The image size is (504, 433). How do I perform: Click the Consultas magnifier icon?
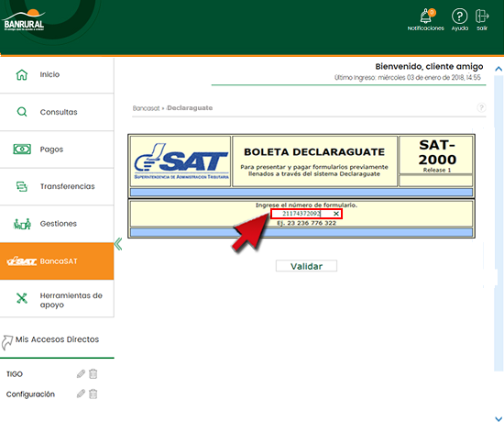pos(22,112)
